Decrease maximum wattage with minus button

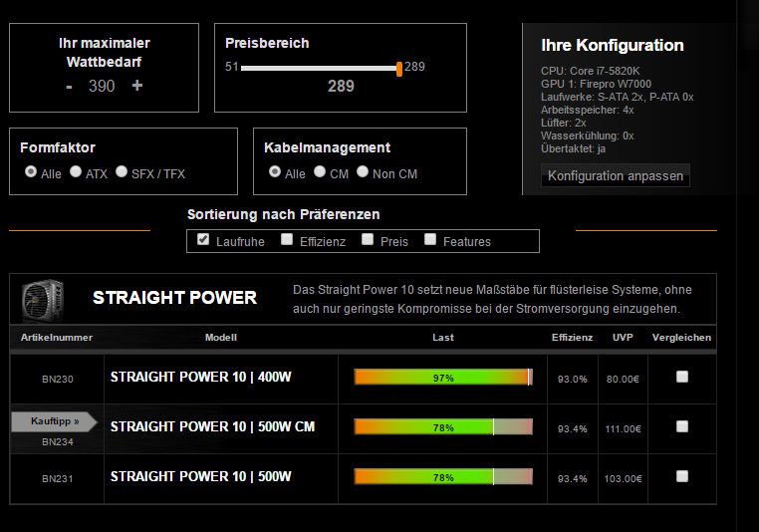click(x=69, y=87)
